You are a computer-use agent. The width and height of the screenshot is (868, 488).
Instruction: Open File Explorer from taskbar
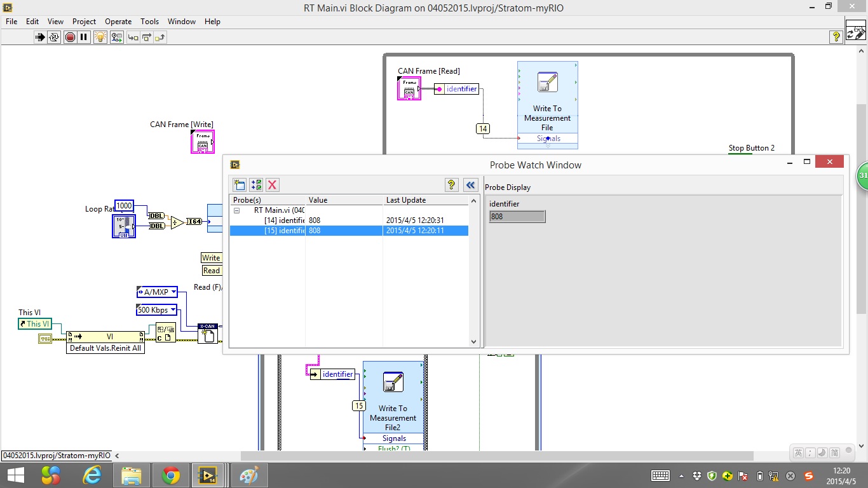132,475
